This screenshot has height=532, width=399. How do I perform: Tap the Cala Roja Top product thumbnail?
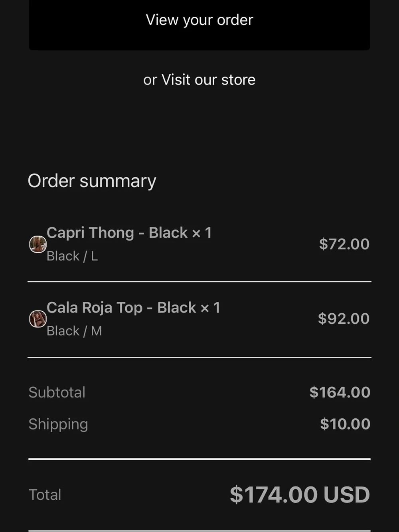click(38, 319)
